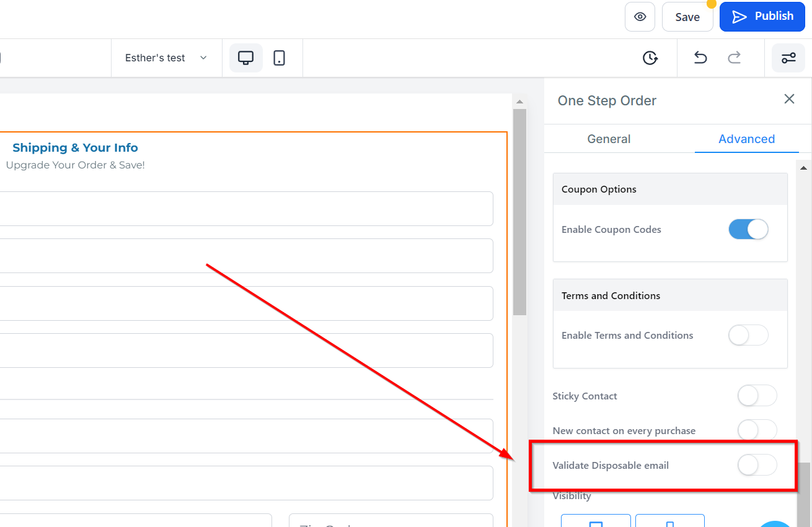
Task: Switch to mobile view
Action: coord(280,58)
